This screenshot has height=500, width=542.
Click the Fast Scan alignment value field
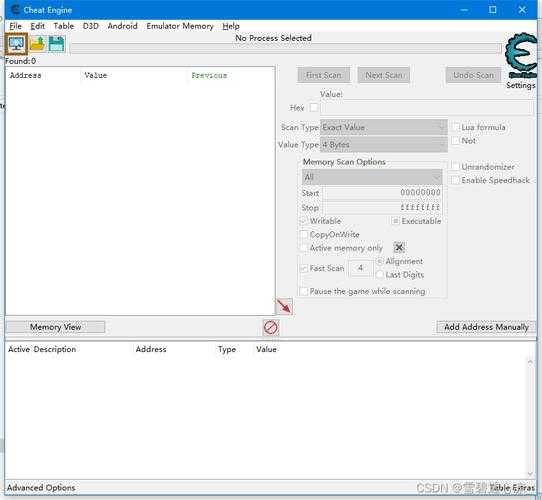[x=361, y=268]
